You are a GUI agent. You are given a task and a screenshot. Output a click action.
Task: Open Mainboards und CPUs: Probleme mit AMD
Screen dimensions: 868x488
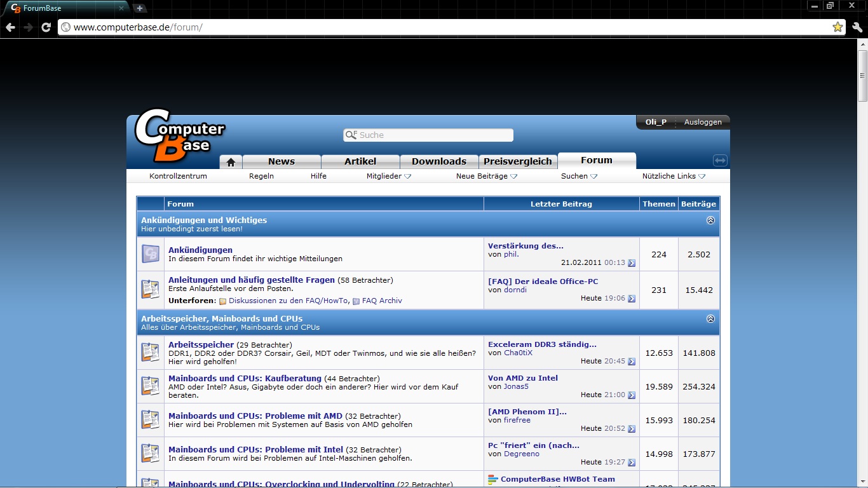click(x=255, y=416)
